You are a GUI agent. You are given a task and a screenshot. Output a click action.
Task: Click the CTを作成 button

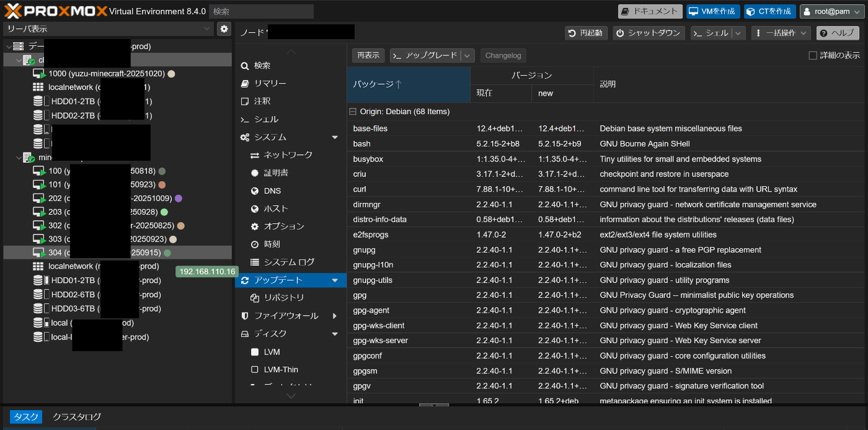point(769,11)
